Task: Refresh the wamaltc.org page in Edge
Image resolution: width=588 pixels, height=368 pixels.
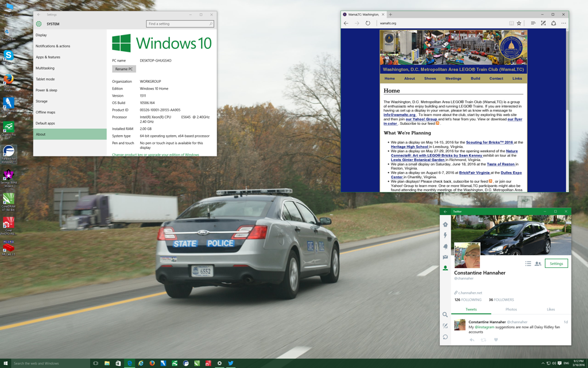Action: [x=367, y=24]
